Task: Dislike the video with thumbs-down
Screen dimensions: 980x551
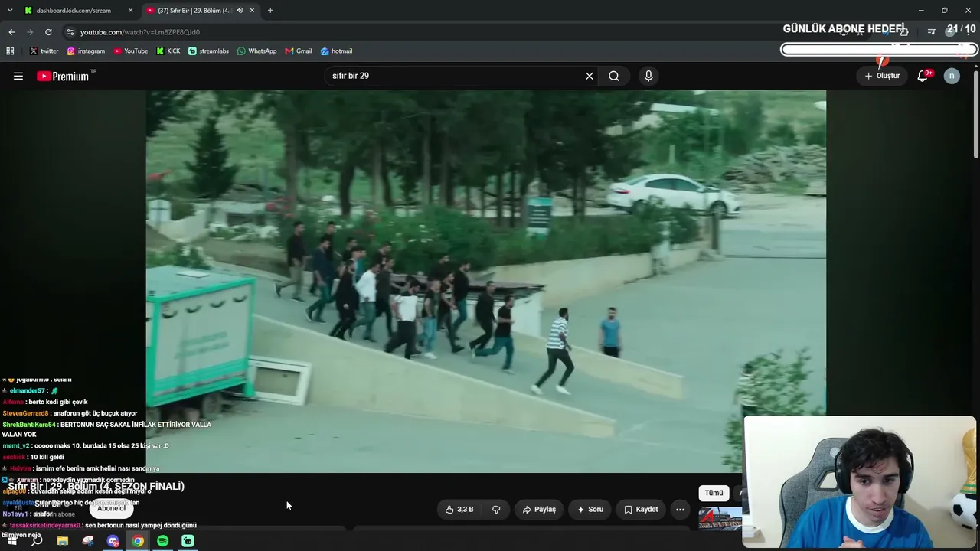Action: coord(496,509)
